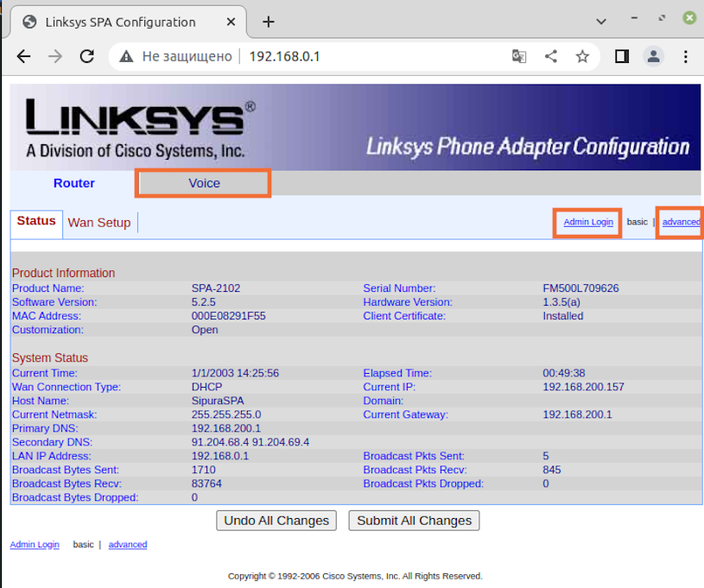Viewport: 704px width, 588px height.
Task: Open a new tab with plus icon
Action: coord(269,22)
